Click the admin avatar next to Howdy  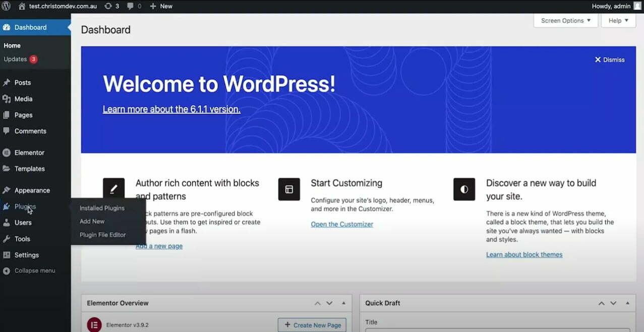(x=637, y=6)
